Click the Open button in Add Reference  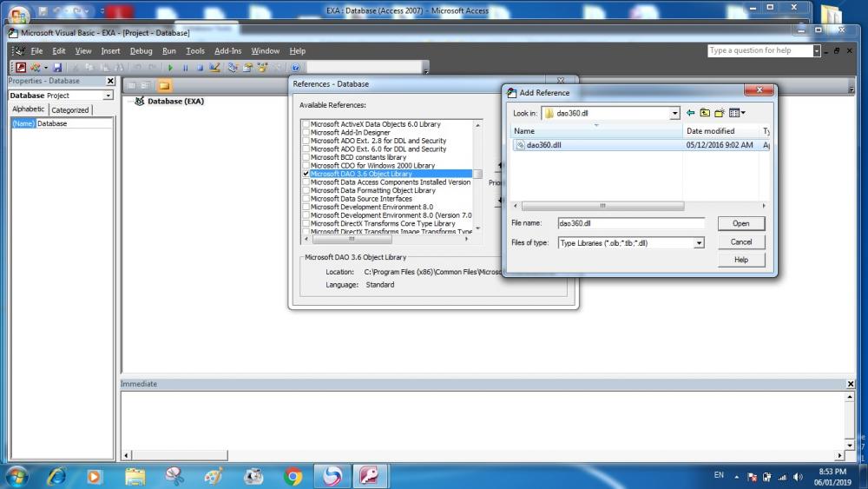(741, 223)
